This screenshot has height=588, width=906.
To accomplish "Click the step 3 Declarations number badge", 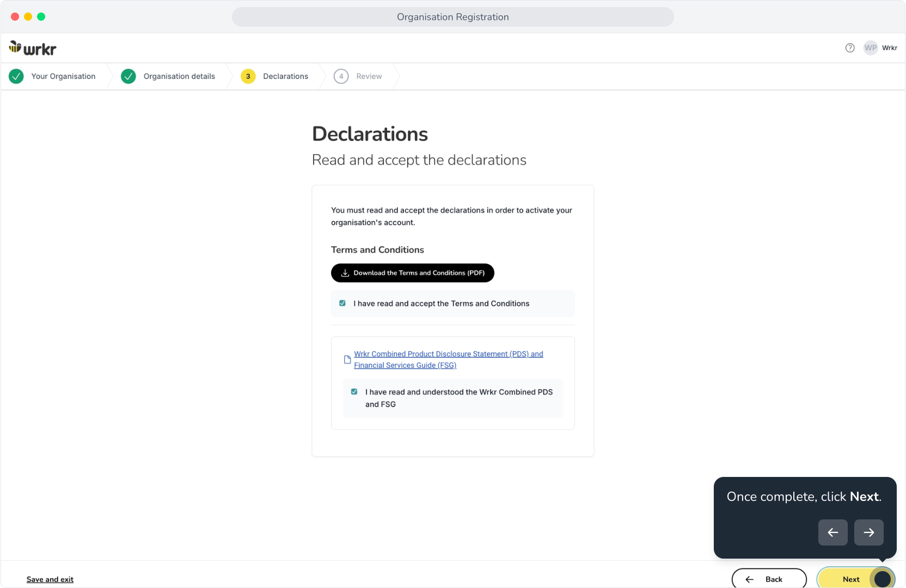I will coord(248,76).
